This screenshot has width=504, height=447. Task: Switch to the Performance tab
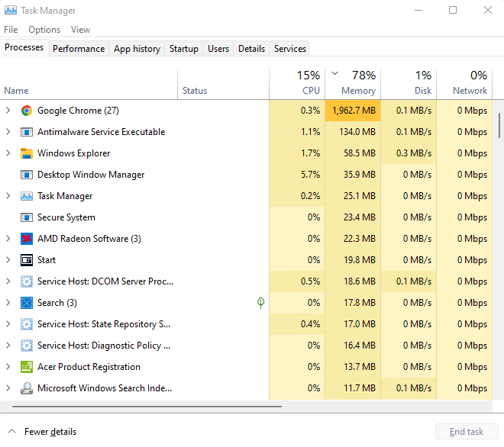pyautogui.click(x=79, y=49)
